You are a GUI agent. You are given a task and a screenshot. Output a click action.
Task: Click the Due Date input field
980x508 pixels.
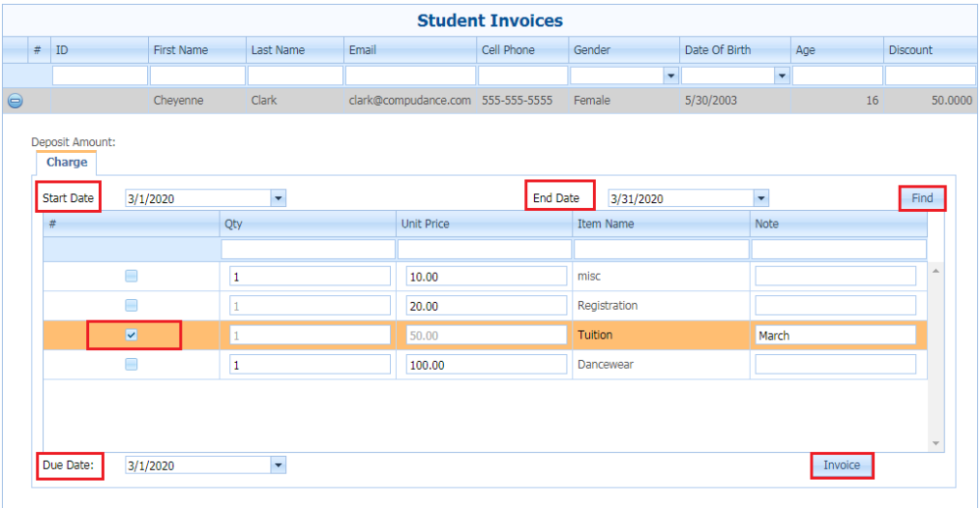click(x=198, y=465)
